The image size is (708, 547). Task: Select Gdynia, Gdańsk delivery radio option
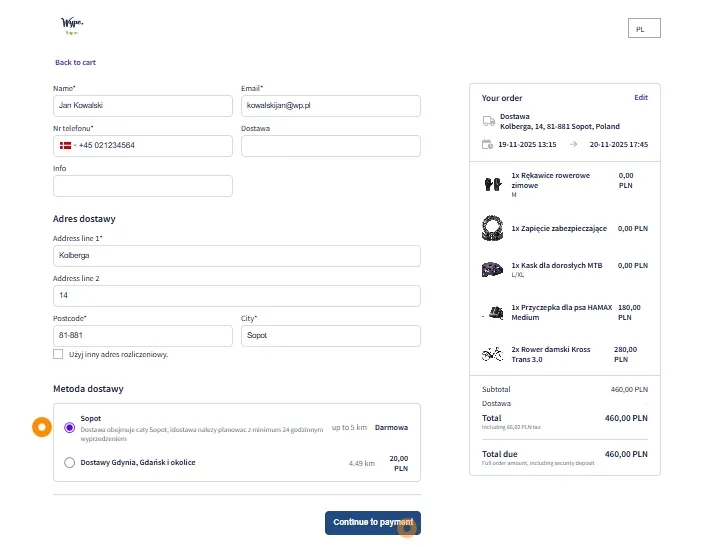click(x=69, y=463)
